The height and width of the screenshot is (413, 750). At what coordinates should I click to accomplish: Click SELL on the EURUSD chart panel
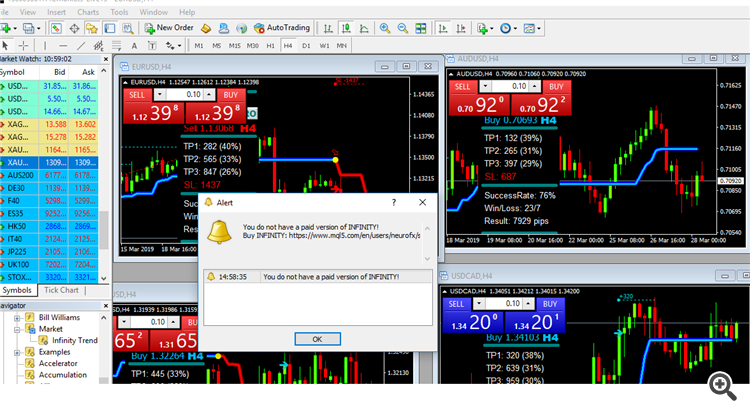point(137,95)
